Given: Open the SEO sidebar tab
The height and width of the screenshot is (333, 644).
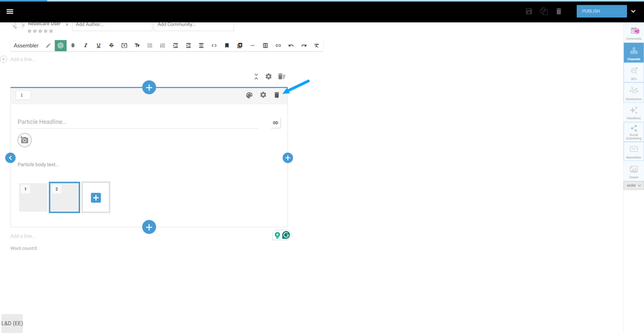Looking at the screenshot, I should pyautogui.click(x=633, y=73).
